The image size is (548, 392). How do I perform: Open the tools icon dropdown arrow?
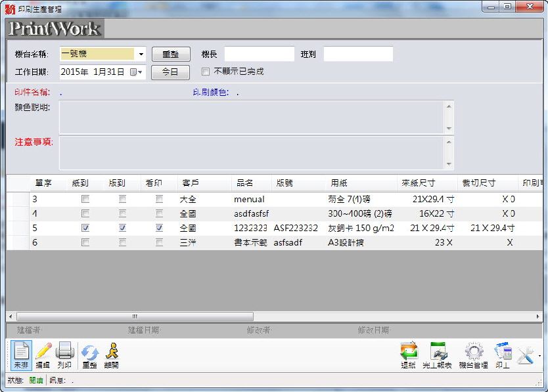[539, 356]
